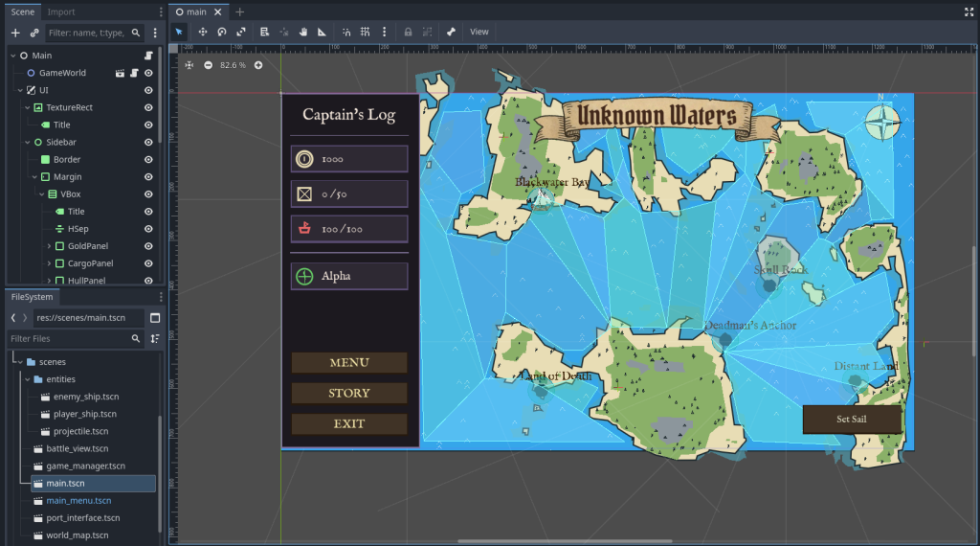
Task: Pick the Ruler measuring tool
Action: [322, 32]
